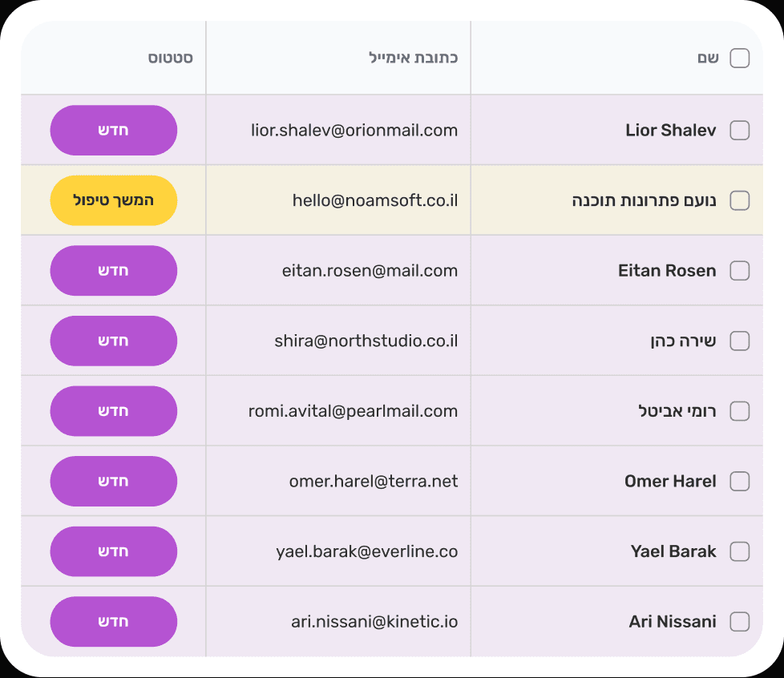Click the שם column header label
Image resolution: width=784 pixels, height=678 pixels.
coord(708,59)
